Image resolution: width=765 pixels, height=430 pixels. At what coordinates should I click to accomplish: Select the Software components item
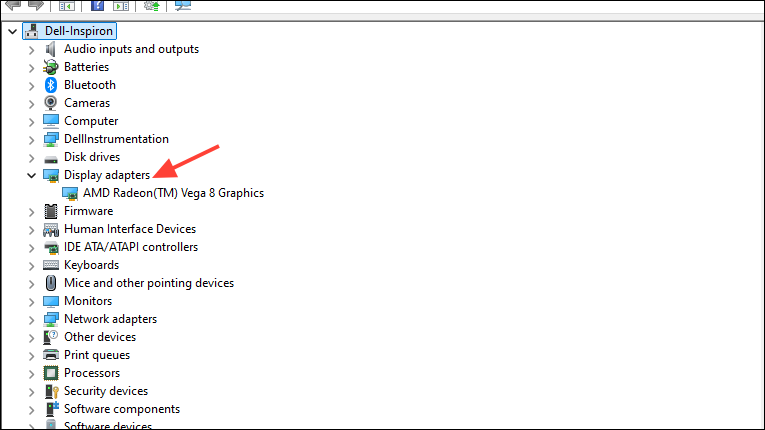coord(122,409)
